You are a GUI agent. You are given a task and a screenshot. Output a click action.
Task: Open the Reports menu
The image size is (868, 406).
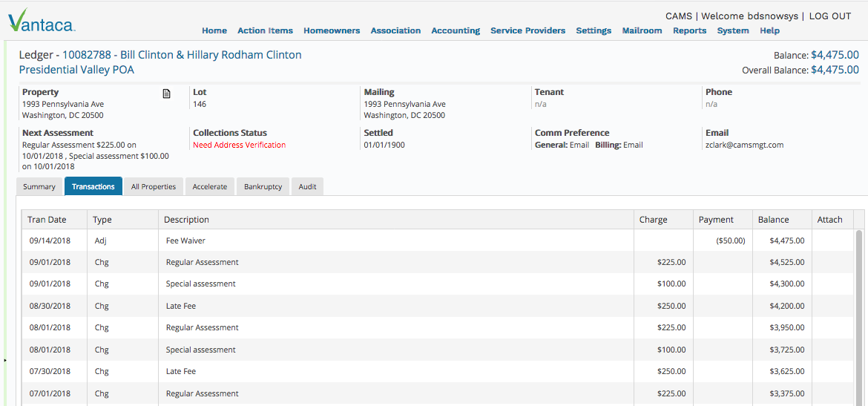(689, 30)
